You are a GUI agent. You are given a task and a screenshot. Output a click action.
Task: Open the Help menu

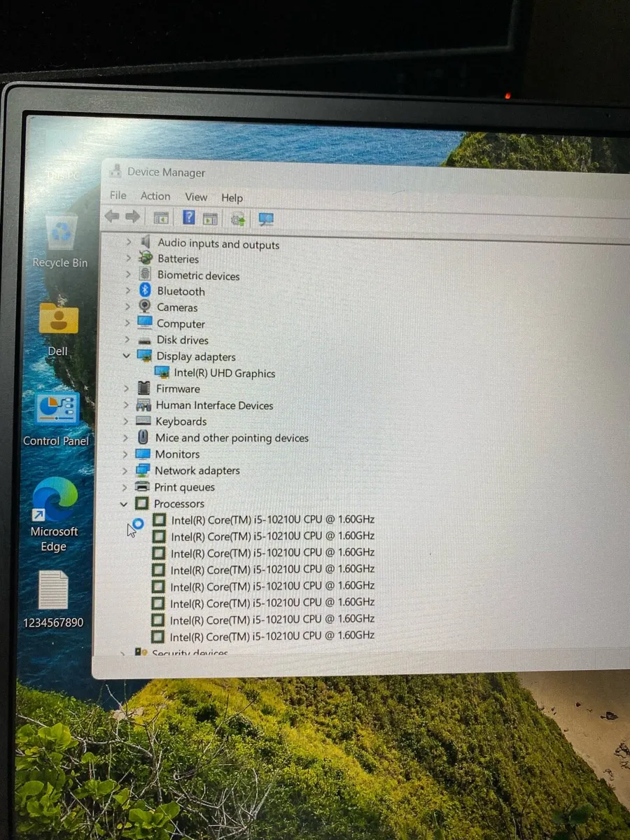click(232, 197)
